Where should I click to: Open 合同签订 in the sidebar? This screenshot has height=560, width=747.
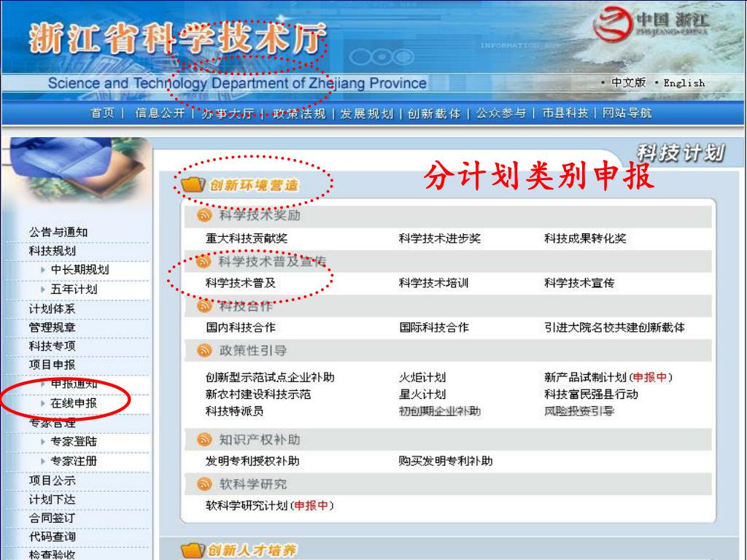pyautogui.click(x=52, y=518)
